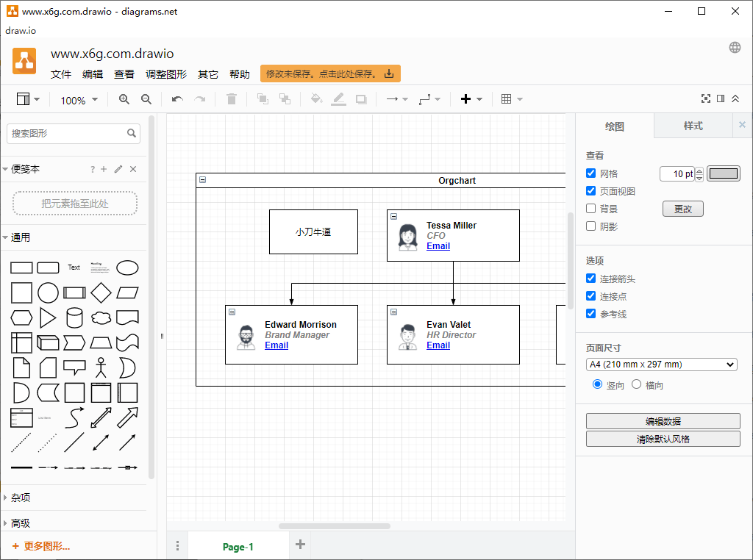Edit the 便笺本 scratchpad with the pencil icon
Screen dimensions: 753x560
pos(118,168)
